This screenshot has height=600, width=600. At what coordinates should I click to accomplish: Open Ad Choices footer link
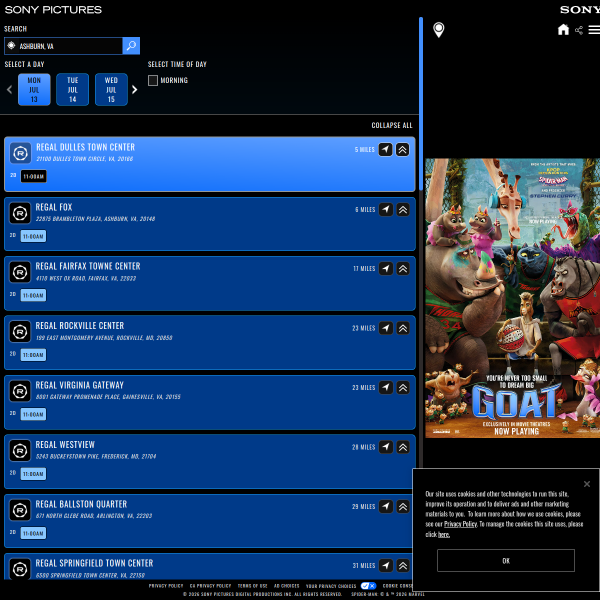pyautogui.click(x=287, y=586)
